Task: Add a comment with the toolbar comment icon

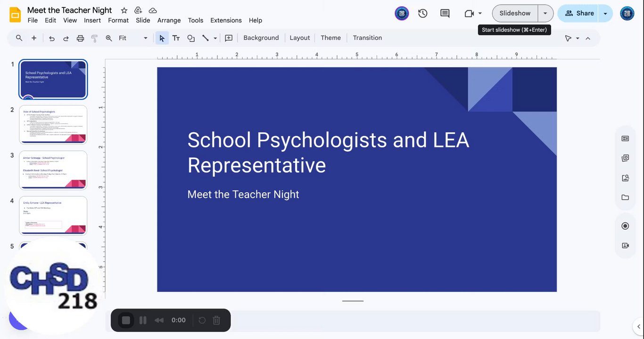Action: click(x=229, y=38)
